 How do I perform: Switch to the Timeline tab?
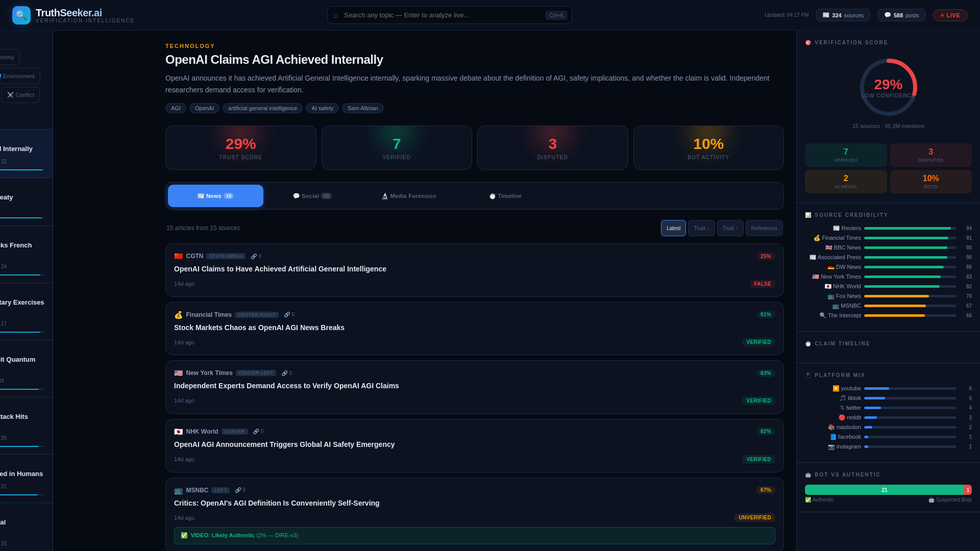[505, 196]
